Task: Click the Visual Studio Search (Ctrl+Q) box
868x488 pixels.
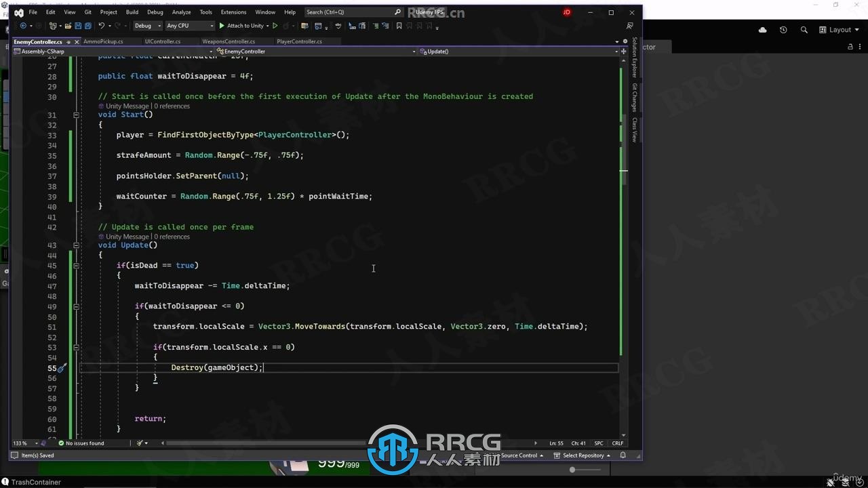Action: click(x=353, y=12)
